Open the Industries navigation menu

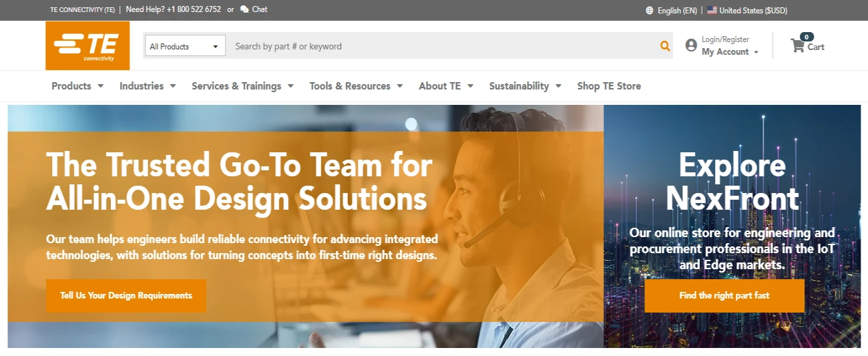[x=148, y=85]
